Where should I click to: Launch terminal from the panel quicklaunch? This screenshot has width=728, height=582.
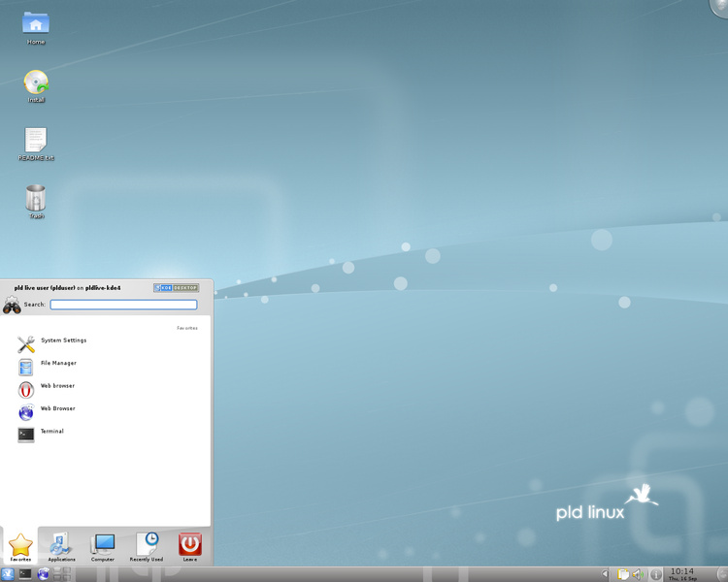pos(25,574)
